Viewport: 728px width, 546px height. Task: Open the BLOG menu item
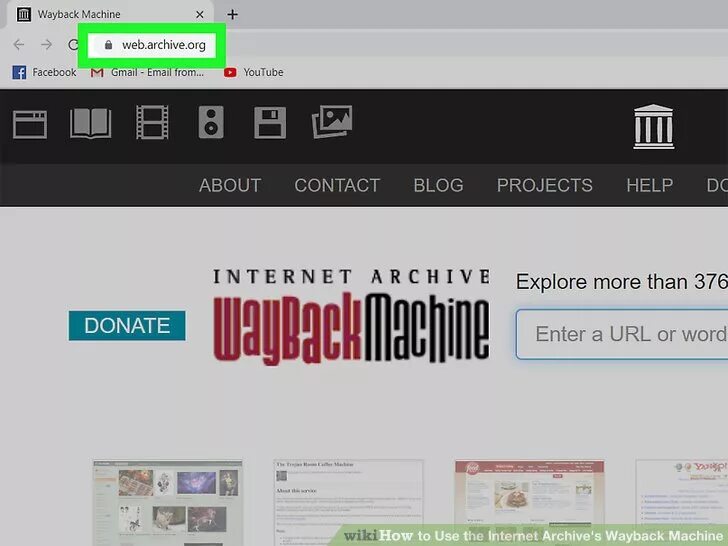pyautogui.click(x=438, y=185)
